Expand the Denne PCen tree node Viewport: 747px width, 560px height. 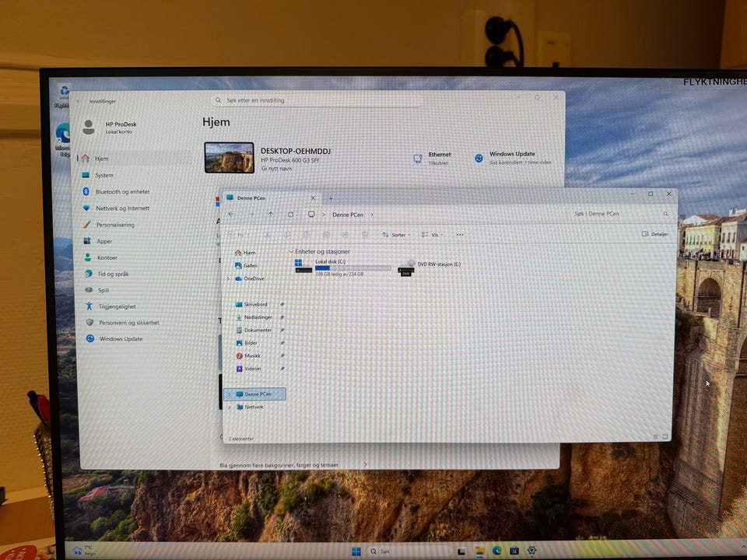tap(229, 394)
